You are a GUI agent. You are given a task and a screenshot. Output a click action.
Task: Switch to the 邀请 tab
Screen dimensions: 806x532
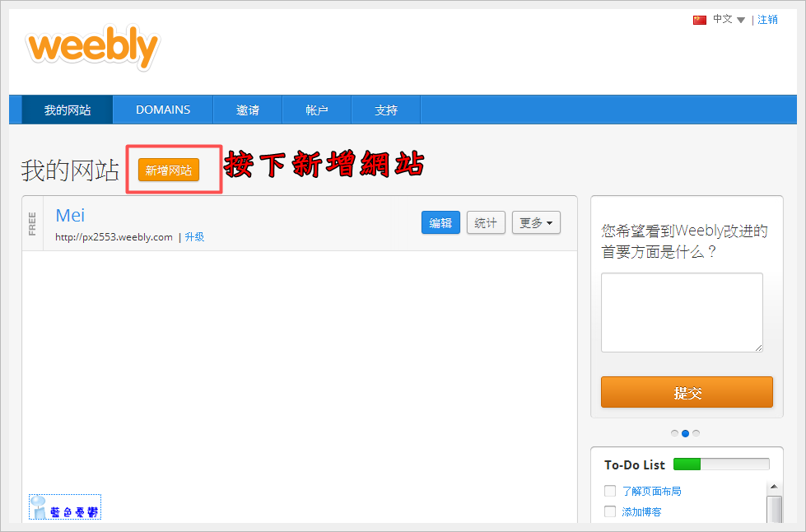click(x=248, y=110)
